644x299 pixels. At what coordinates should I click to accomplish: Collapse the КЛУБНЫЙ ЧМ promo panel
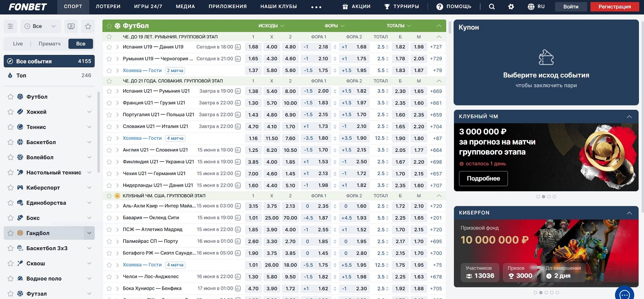[629, 117]
